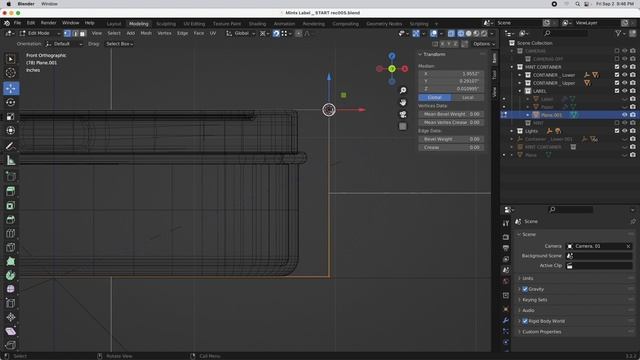Image resolution: width=640 pixels, height=360 pixels.
Task: Switch viewport shading to solid
Action: [469, 33]
